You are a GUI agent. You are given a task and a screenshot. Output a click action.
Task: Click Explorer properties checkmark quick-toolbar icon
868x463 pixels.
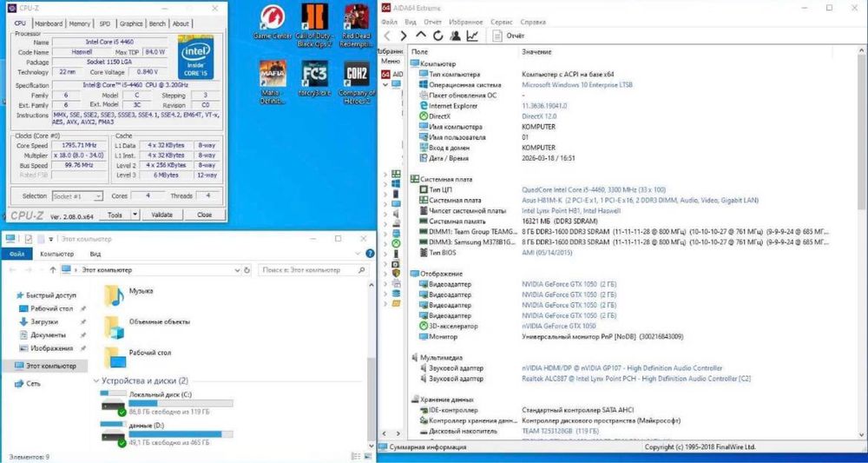tap(29, 239)
